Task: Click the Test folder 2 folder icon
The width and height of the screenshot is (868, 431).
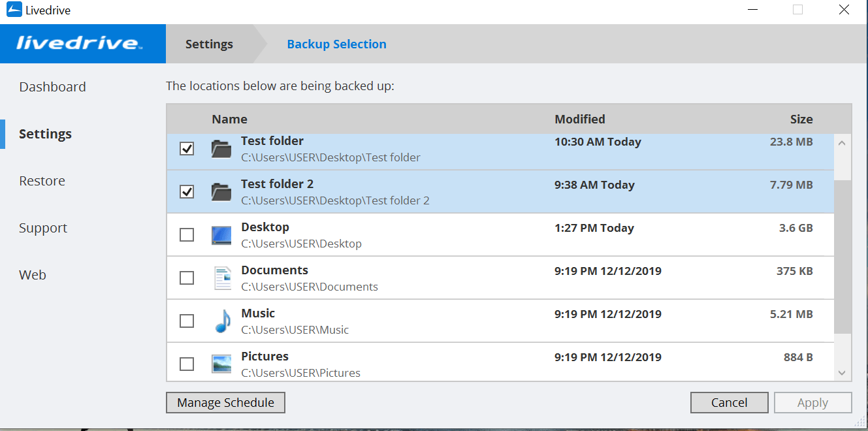Action: pos(221,191)
